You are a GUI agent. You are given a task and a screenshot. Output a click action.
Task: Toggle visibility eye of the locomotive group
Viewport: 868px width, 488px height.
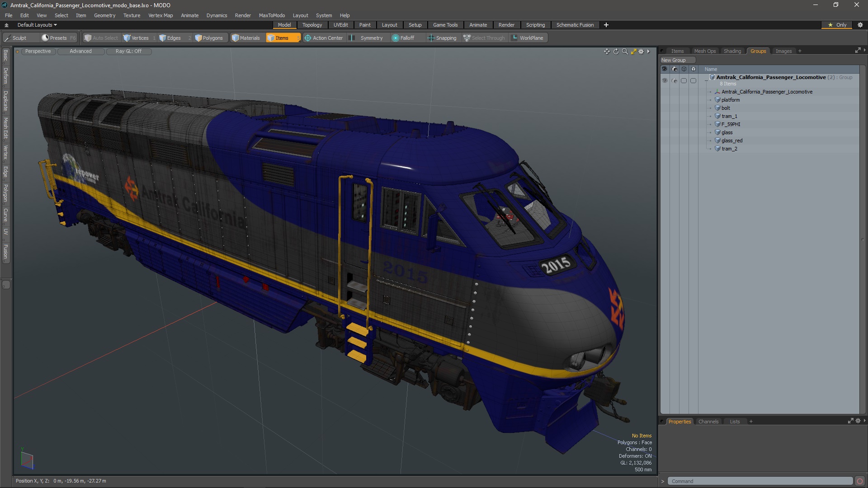click(x=665, y=80)
